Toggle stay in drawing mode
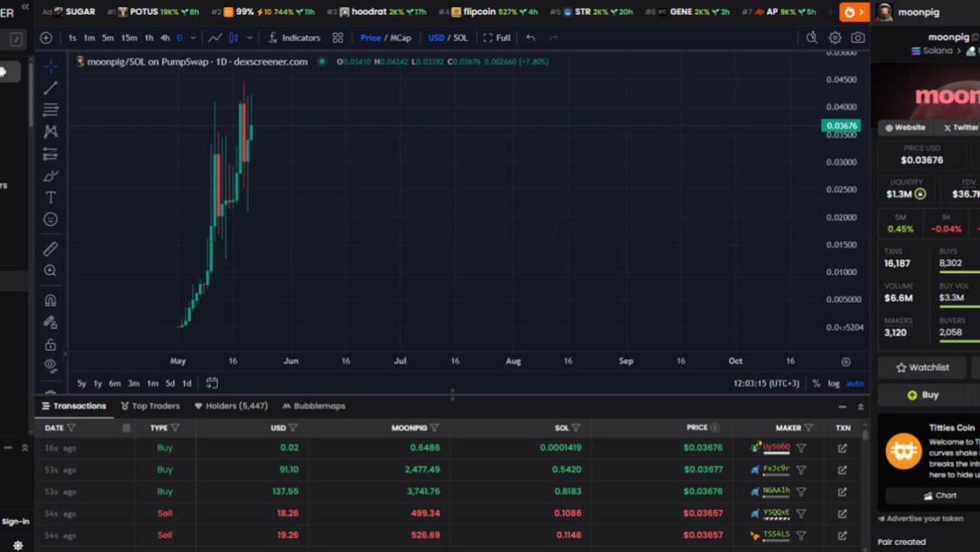This screenshot has width=980, height=552. pyautogui.click(x=51, y=323)
